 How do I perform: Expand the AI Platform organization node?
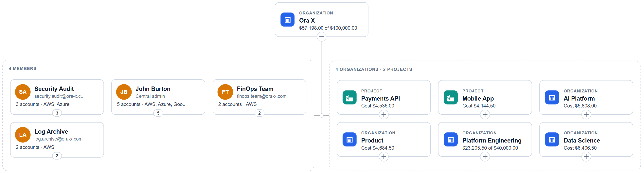(586, 115)
